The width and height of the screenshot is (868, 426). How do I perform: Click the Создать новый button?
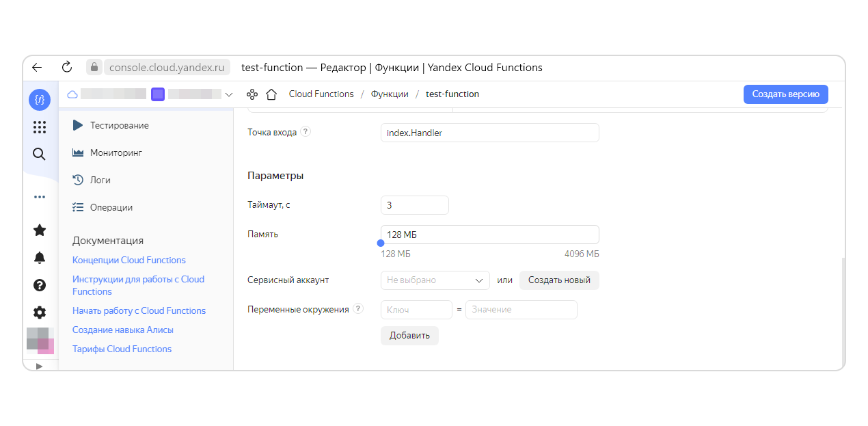[x=559, y=280]
